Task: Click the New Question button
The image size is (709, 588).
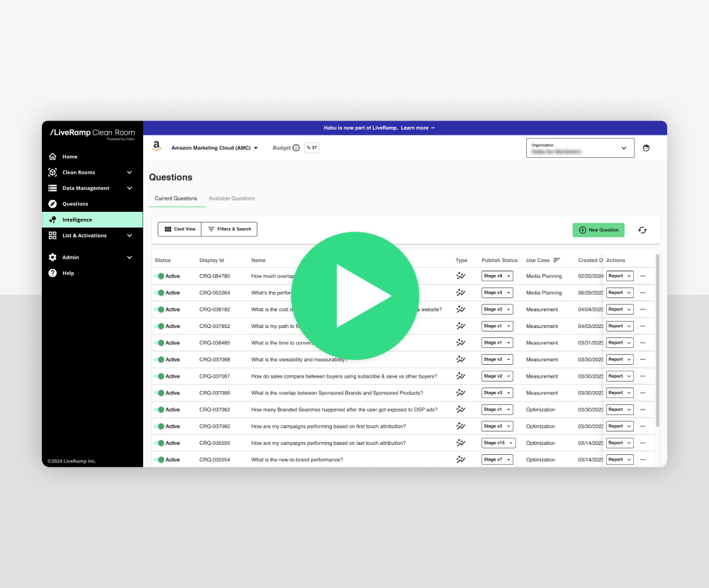Action: click(x=598, y=230)
